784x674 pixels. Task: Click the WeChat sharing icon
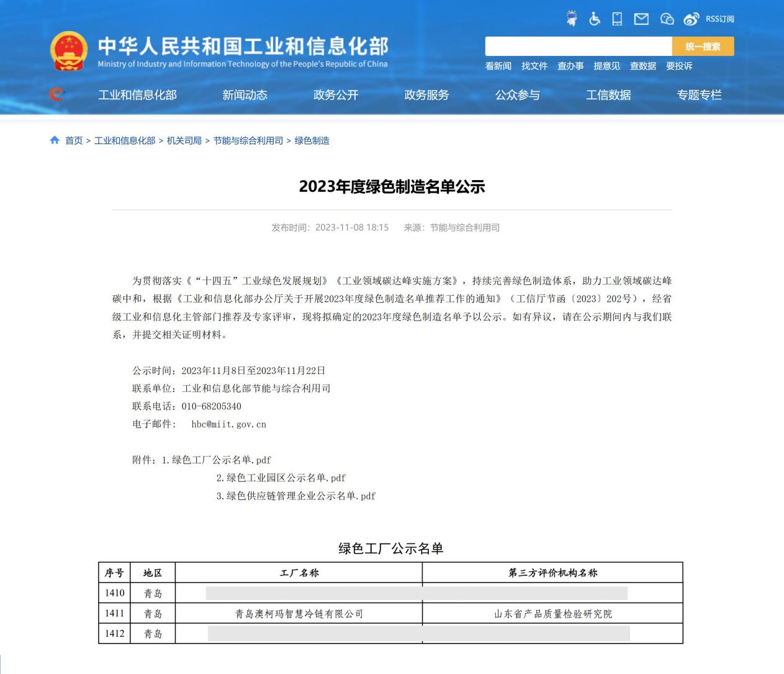pyautogui.click(x=666, y=19)
